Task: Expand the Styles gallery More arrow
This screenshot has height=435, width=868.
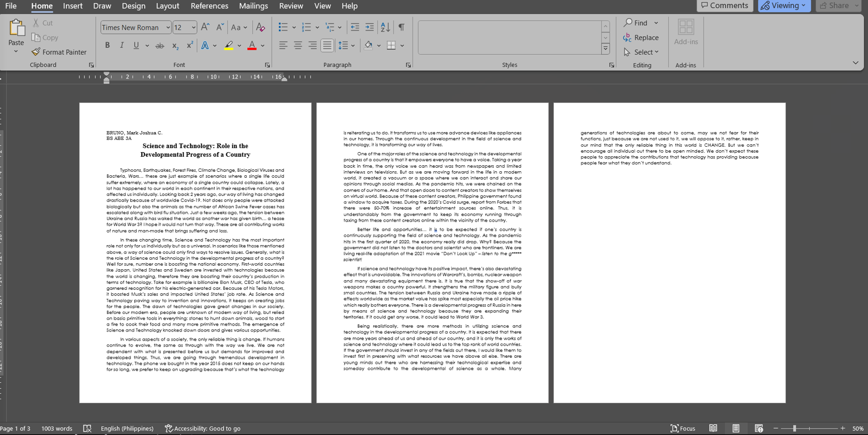Action: pos(606,49)
